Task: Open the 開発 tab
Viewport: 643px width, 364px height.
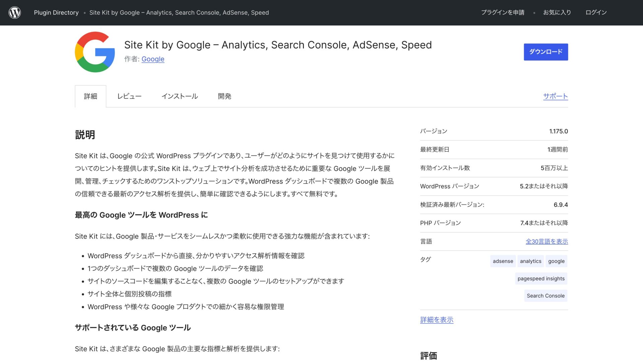Action: pos(224,96)
